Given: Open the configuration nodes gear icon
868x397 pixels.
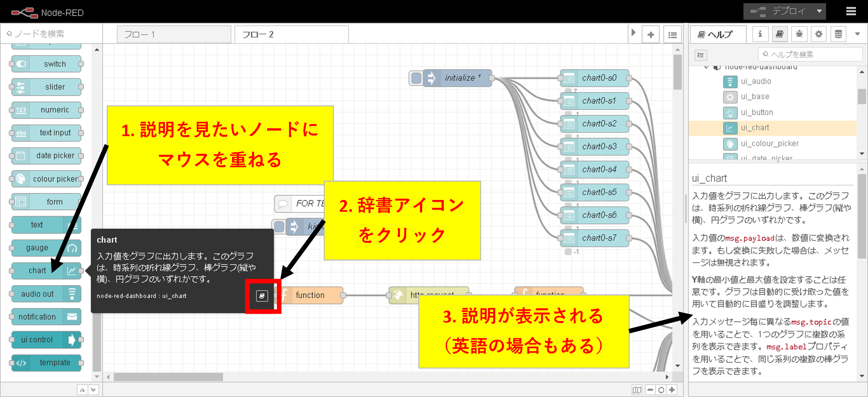Looking at the screenshot, I should tap(819, 34).
